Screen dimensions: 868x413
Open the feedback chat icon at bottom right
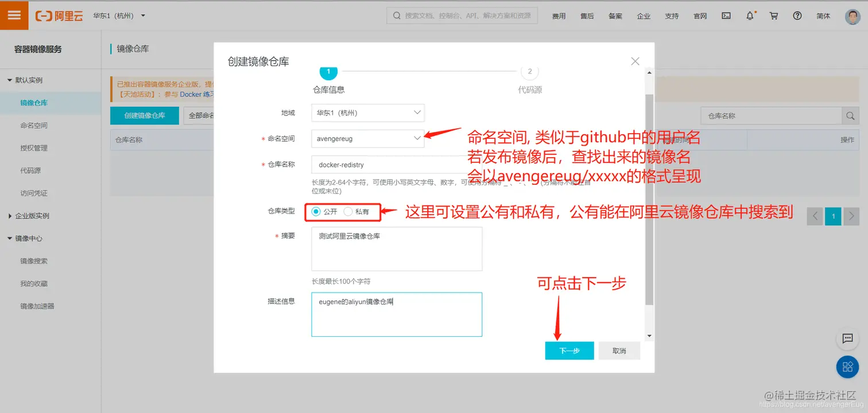click(x=847, y=339)
